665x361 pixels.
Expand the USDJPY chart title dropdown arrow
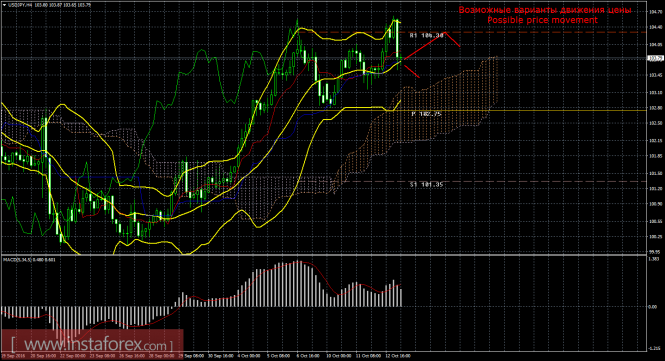click(x=4, y=5)
